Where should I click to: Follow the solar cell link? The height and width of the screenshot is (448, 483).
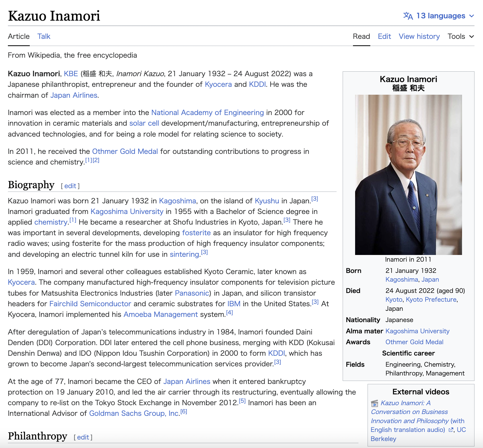(x=144, y=123)
